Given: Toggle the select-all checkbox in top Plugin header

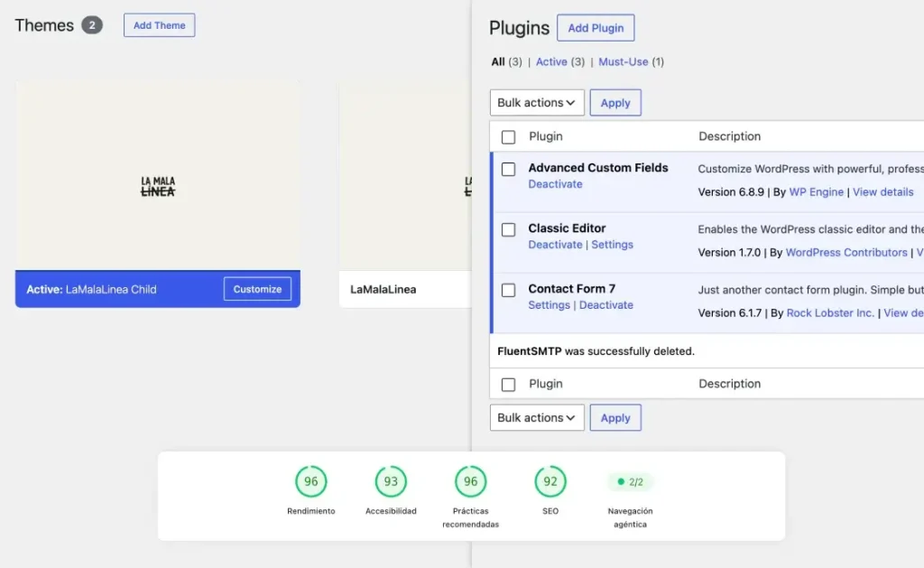Looking at the screenshot, I should pyautogui.click(x=508, y=137).
